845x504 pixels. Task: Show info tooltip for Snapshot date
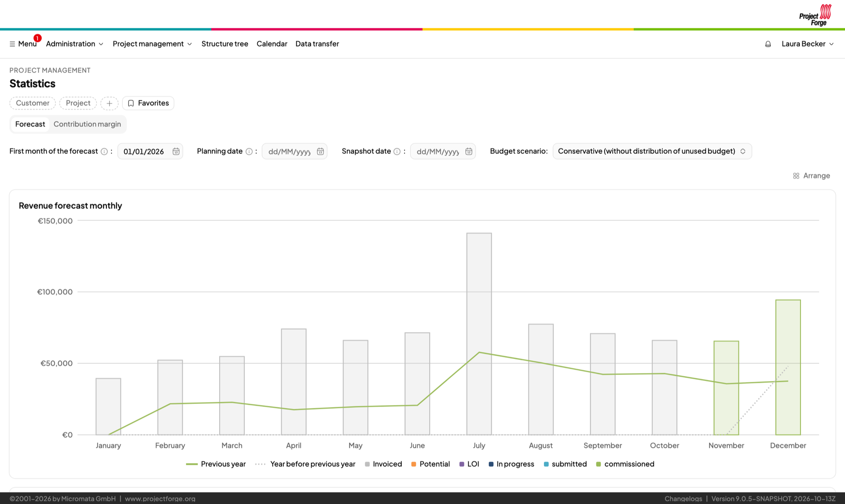click(x=397, y=151)
